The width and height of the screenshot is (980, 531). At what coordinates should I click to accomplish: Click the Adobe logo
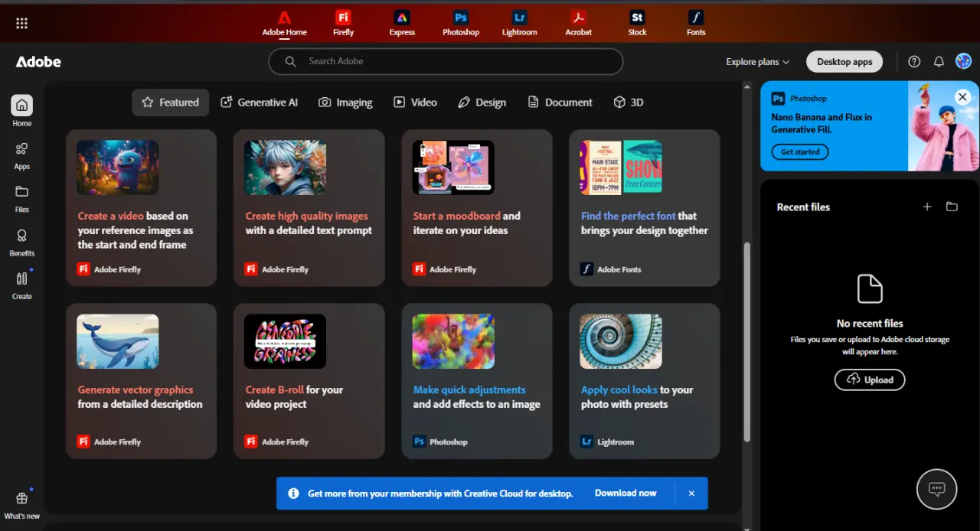coord(38,62)
